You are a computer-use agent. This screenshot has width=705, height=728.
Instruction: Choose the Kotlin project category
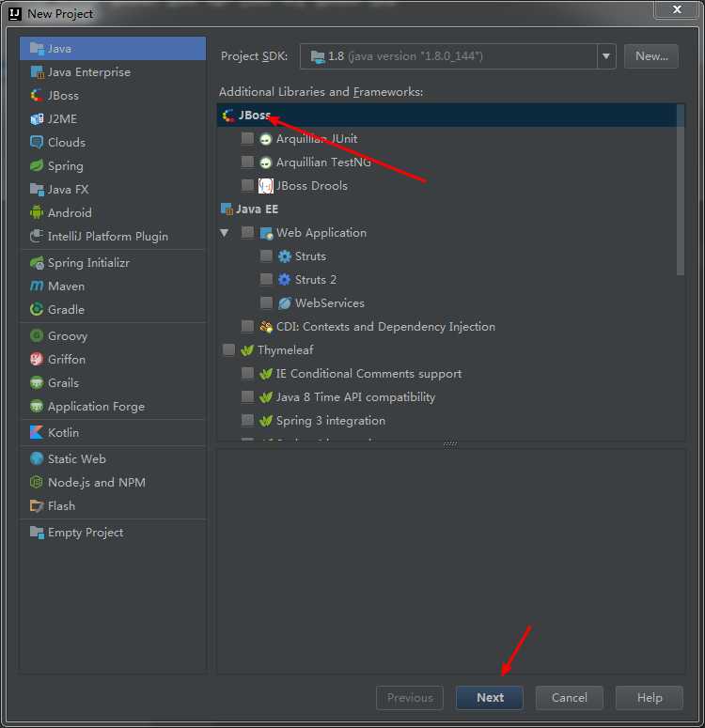pyautogui.click(x=113, y=432)
